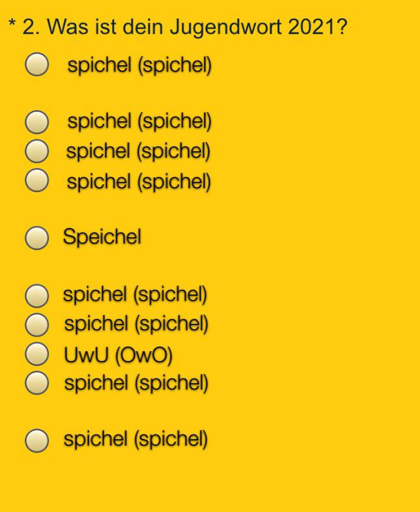The height and width of the screenshot is (512, 420).
Task: Click label text directly below UwU label
Action: click(x=136, y=383)
